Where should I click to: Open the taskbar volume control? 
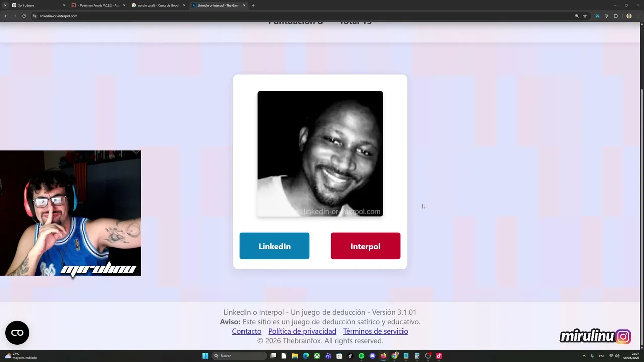(617, 356)
